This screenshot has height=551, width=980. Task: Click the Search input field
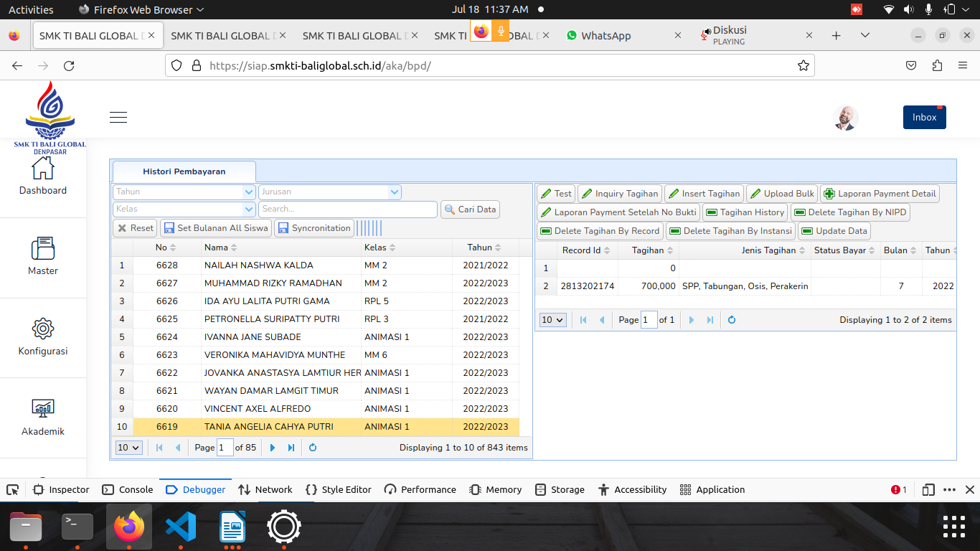click(347, 209)
